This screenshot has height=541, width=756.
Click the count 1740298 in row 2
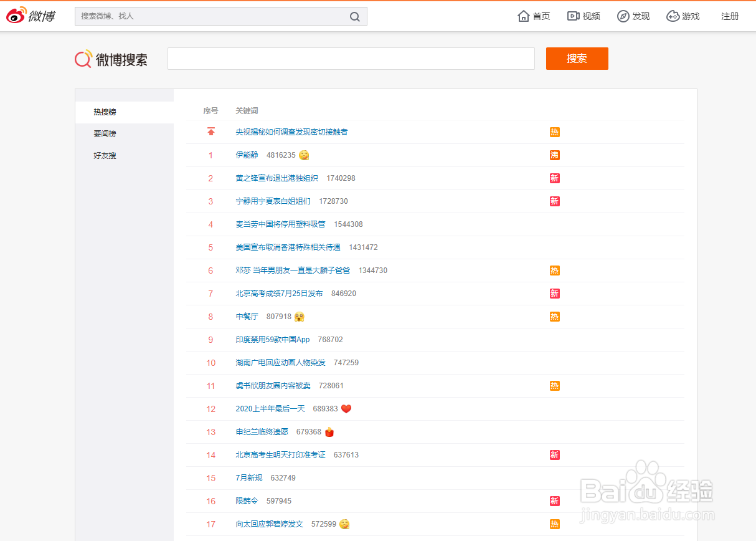[341, 178]
